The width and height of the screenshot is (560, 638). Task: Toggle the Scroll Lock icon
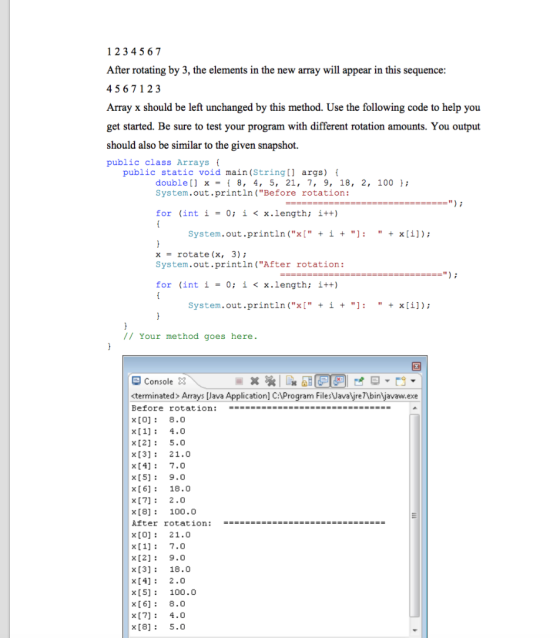pos(307,381)
